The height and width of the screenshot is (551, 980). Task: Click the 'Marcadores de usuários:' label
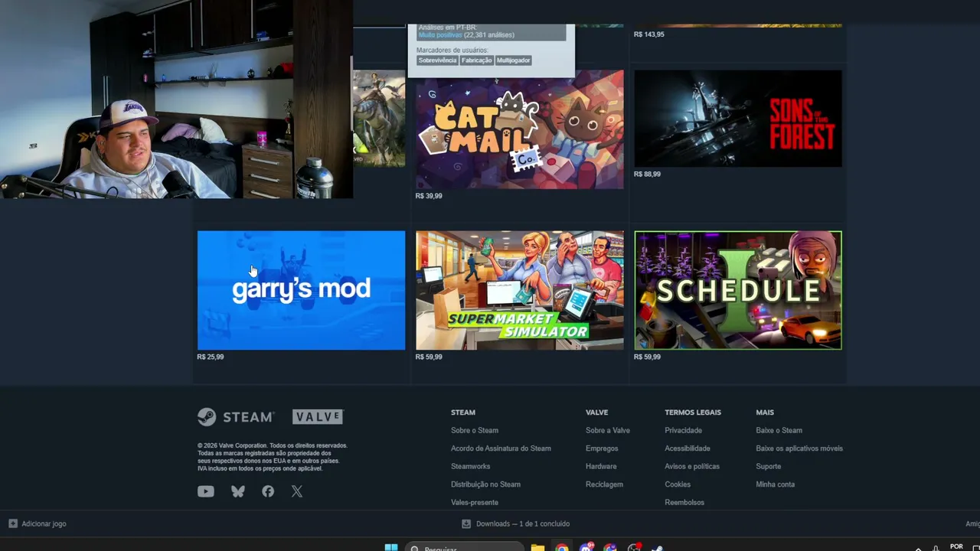[x=452, y=51]
